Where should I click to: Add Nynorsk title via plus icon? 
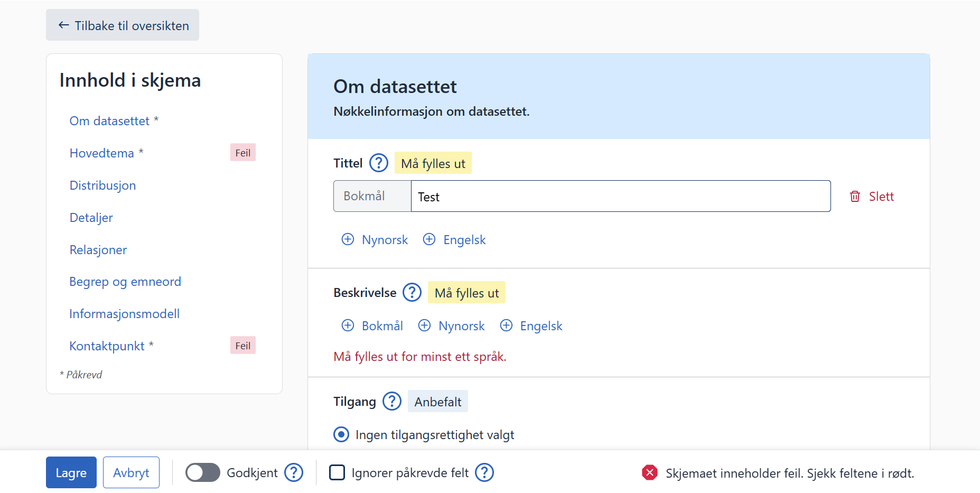click(348, 239)
